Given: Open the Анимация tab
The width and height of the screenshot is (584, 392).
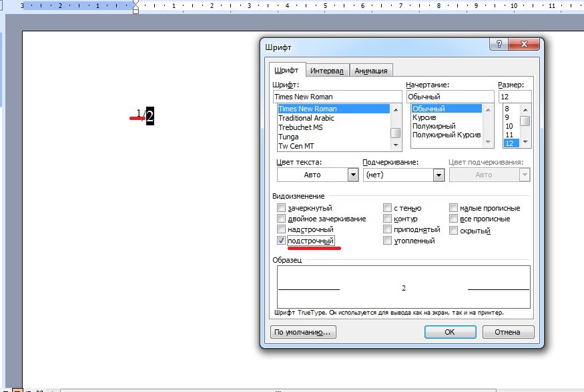Looking at the screenshot, I should click(371, 71).
